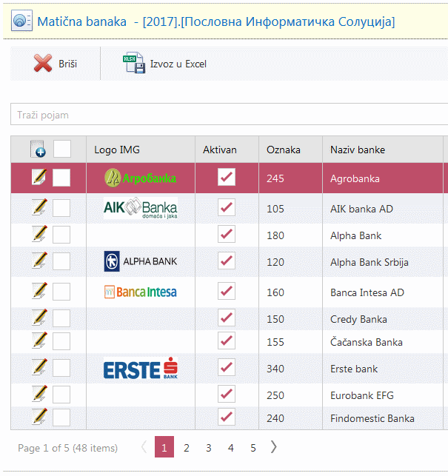Click the Briši delete button
Image resolution: width=448 pixels, height=476 pixels.
tap(56, 64)
